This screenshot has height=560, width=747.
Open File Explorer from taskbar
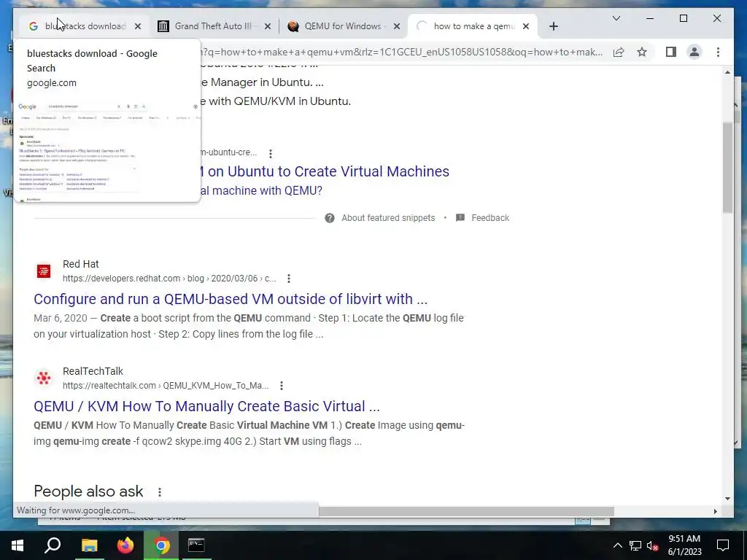(x=89, y=545)
